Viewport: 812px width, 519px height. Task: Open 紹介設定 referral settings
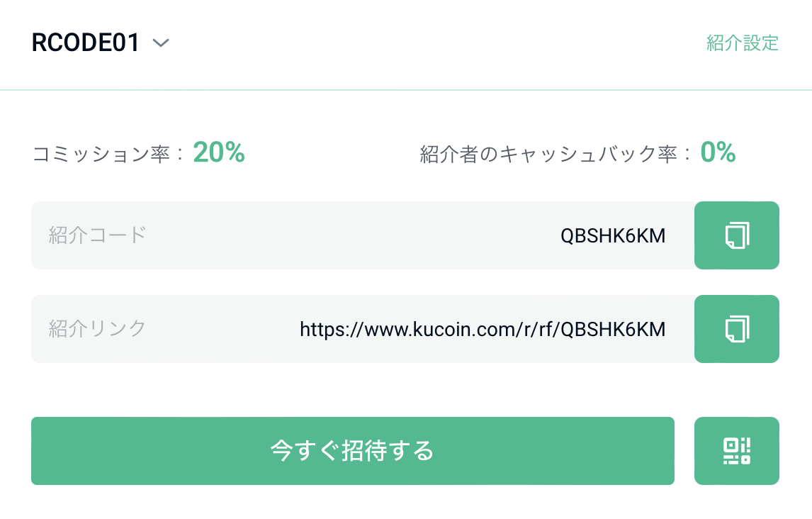click(x=742, y=43)
